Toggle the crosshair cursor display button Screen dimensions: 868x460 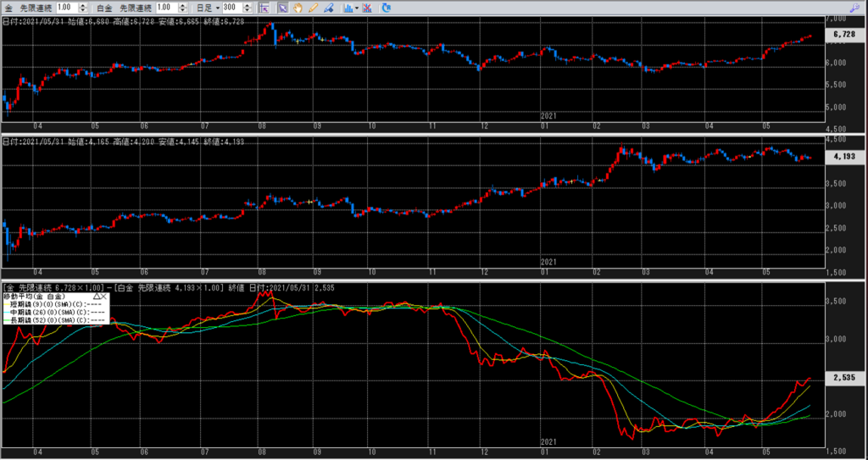pyautogui.click(x=264, y=7)
